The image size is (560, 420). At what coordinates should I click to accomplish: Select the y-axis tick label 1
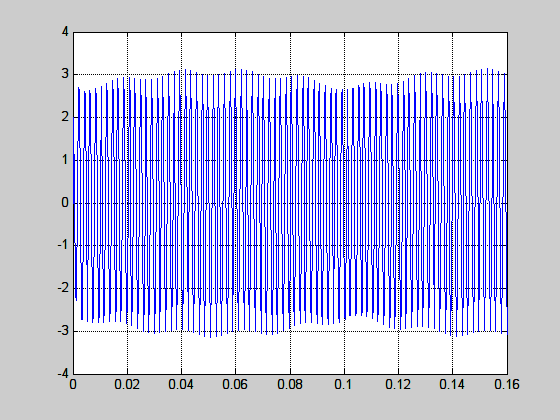(x=65, y=160)
